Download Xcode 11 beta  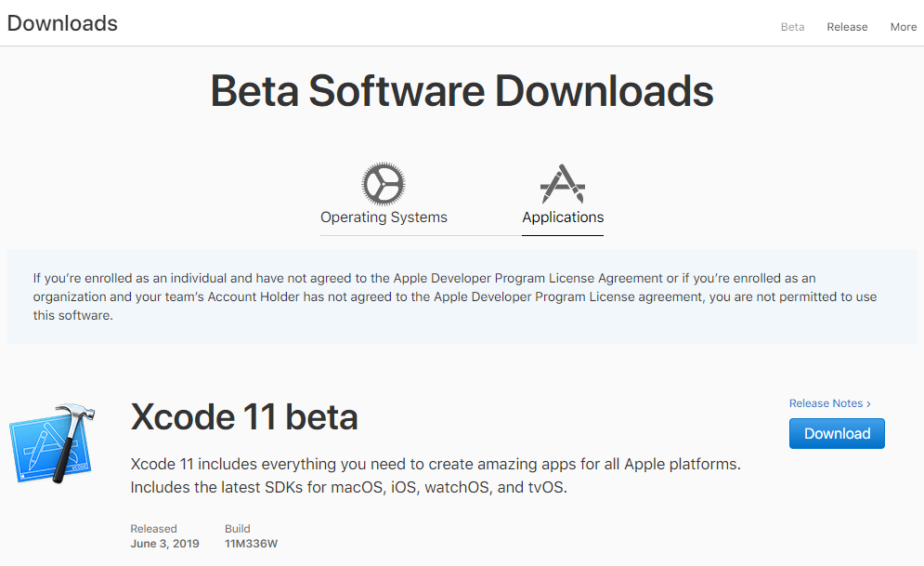[x=837, y=433]
